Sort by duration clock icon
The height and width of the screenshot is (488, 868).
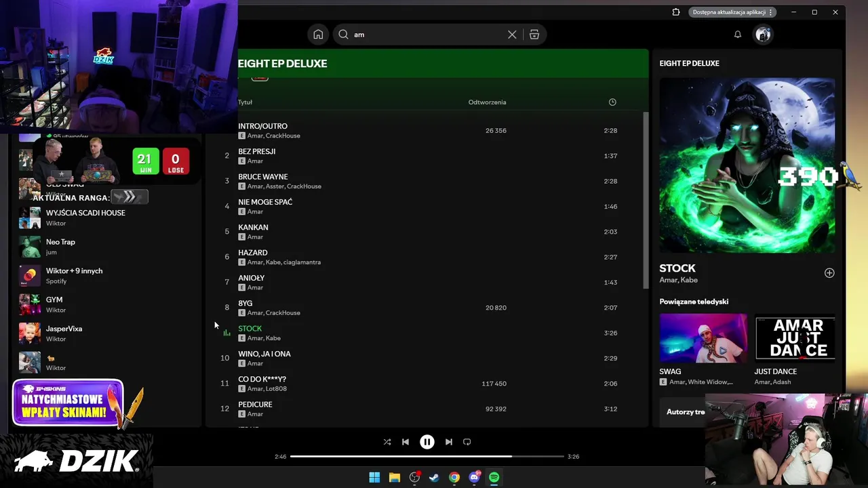point(612,102)
